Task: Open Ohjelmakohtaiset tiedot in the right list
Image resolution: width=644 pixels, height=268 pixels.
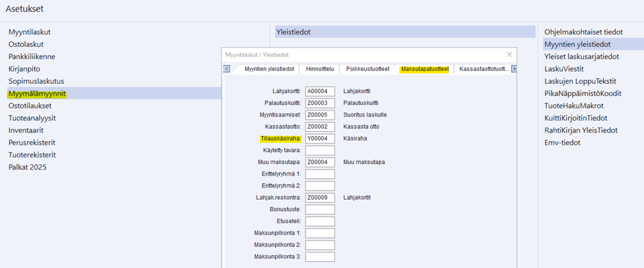Action: 583,32
